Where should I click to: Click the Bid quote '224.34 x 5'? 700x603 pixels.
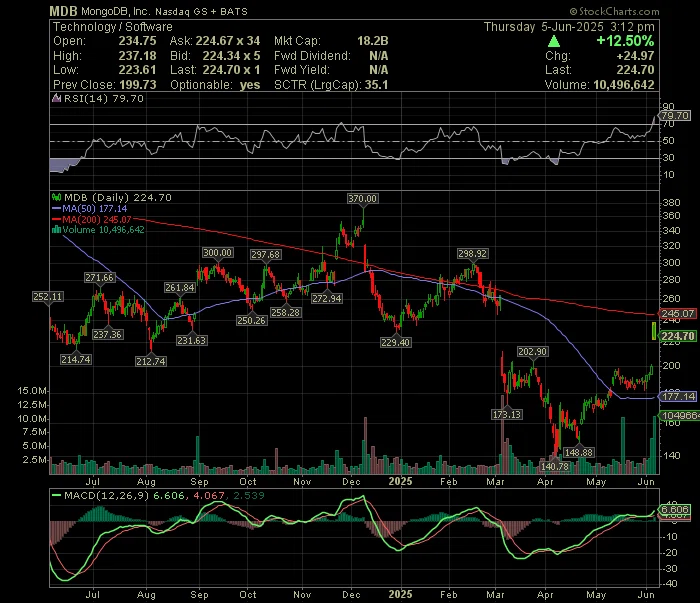pyautogui.click(x=231, y=56)
